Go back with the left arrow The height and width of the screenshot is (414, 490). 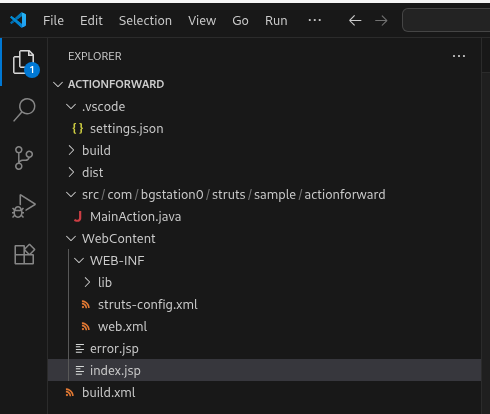pyautogui.click(x=355, y=21)
